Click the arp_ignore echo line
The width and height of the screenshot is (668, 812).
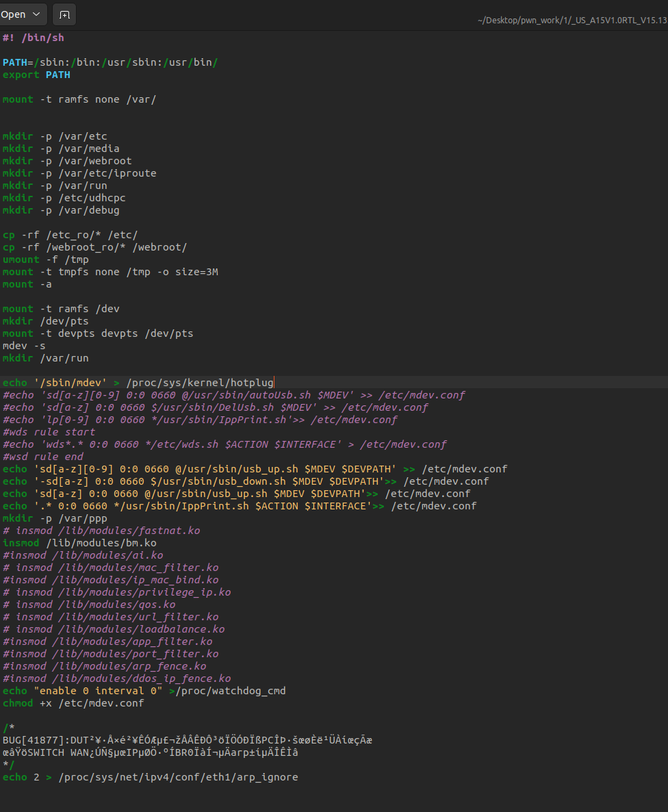pos(150,777)
